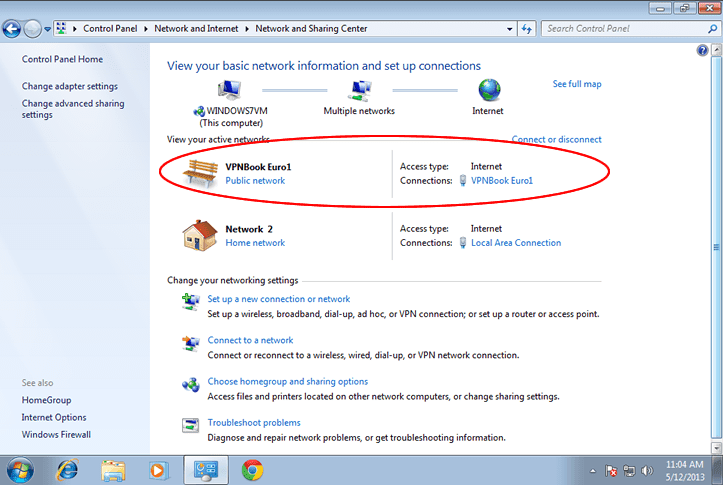The width and height of the screenshot is (723, 485).
Task: Click the homegroup and sharing options icon
Action: pos(190,384)
